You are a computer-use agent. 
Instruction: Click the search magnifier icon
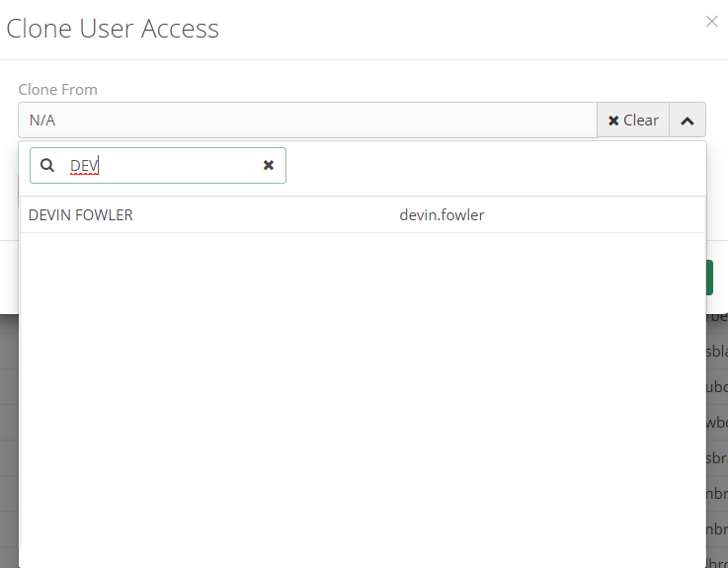tap(47, 165)
